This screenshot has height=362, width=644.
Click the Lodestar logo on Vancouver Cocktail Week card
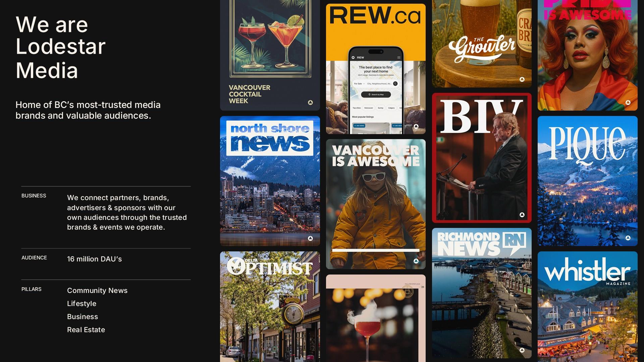[310, 103]
